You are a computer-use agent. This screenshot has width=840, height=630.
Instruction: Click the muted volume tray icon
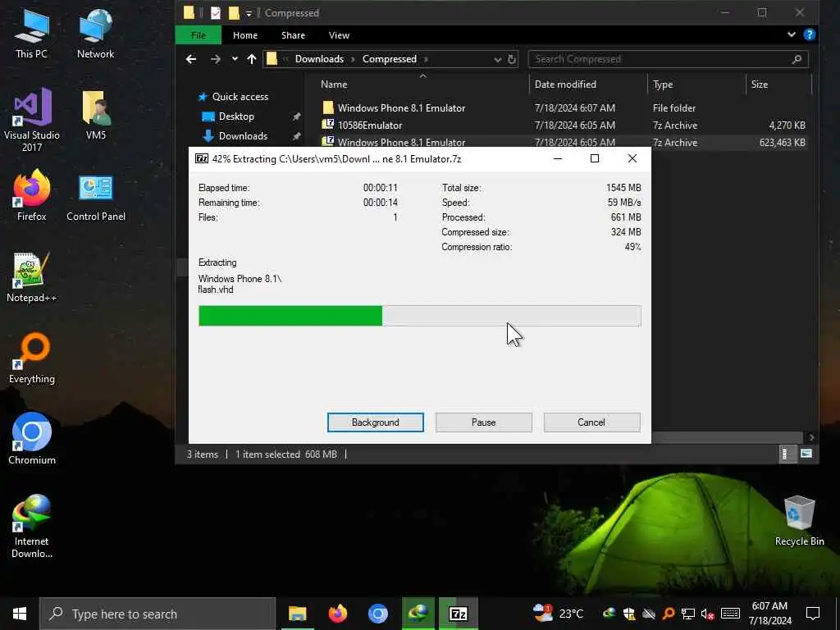pyautogui.click(x=707, y=614)
